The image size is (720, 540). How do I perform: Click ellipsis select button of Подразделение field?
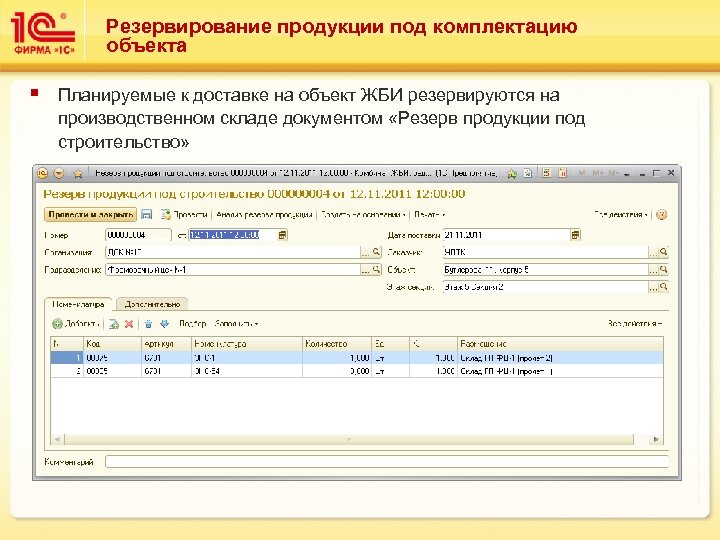365,270
